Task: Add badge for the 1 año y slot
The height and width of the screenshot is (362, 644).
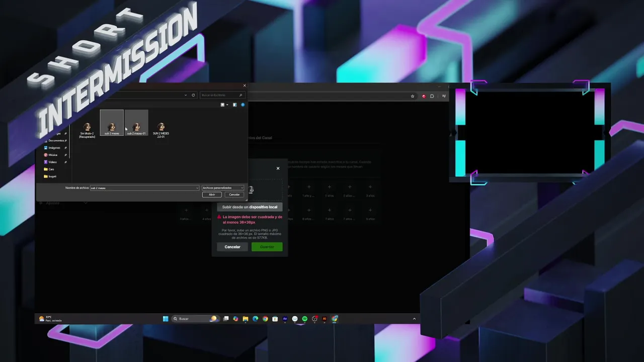Action: (x=309, y=187)
